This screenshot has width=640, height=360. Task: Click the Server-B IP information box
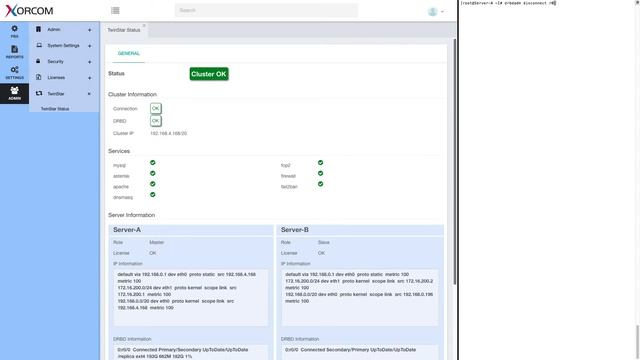click(360, 297)
